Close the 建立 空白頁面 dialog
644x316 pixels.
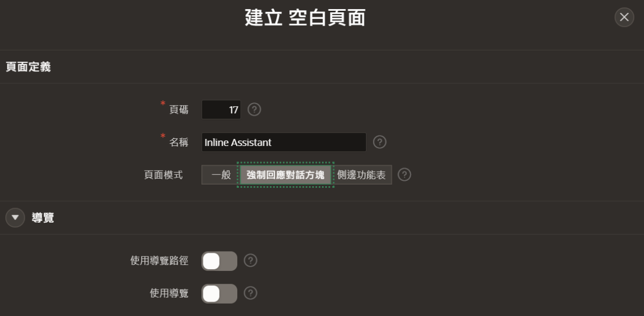(624, 17)
